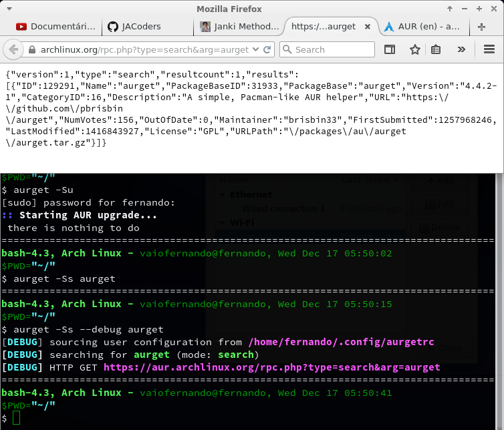
Task: Show bookmarks list icon
Action: pyautogui.click(x=436, y=49)
